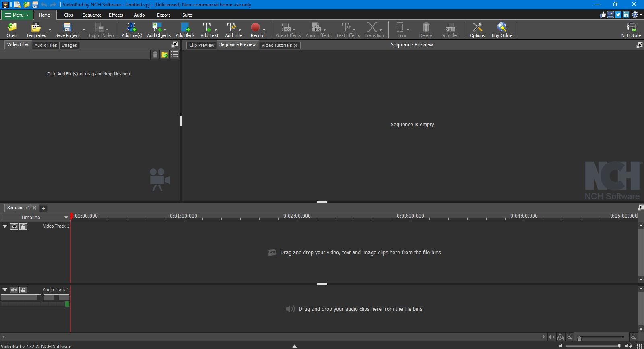The width and height of the screenshot is (644, 349).
Task: Undock the file bin panel
Action: 175,44
